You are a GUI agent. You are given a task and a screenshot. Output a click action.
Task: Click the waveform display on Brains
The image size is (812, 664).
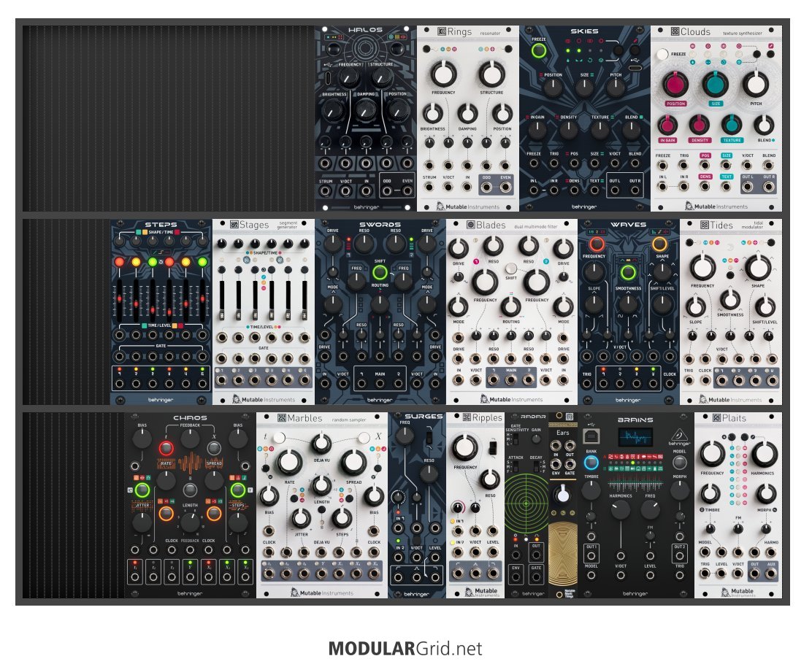pyautogui.click(x=635, y=438)
